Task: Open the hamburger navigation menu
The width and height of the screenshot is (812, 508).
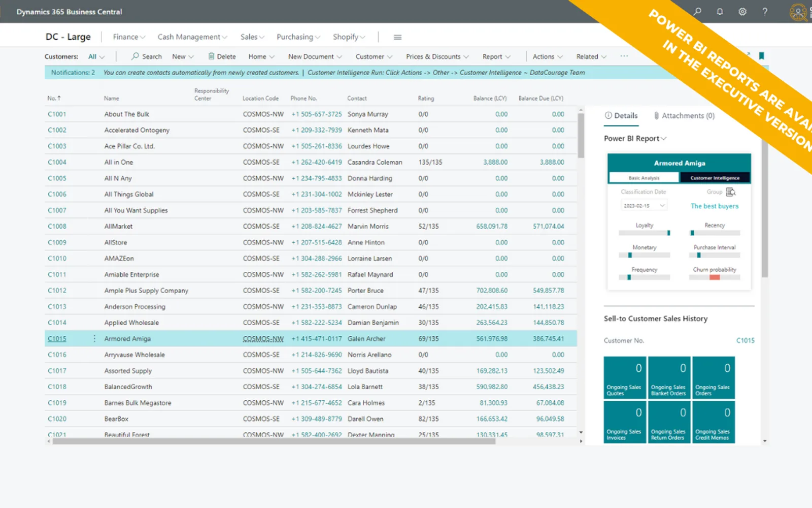Action: [x=397, y=37]
